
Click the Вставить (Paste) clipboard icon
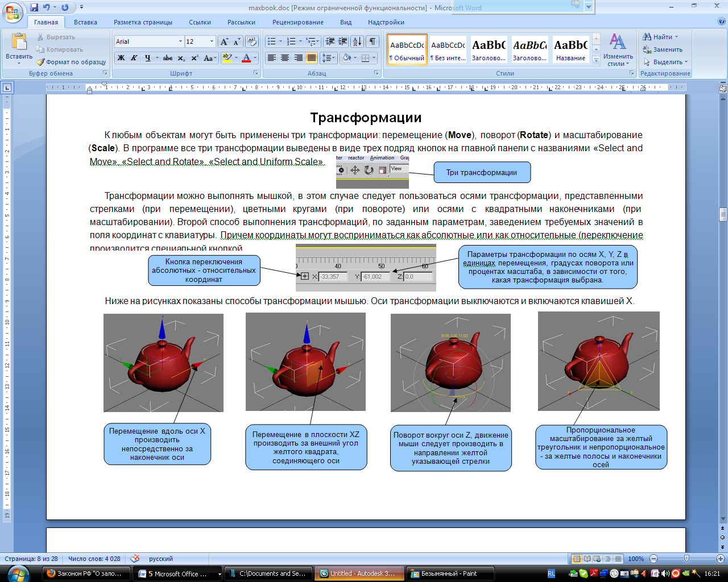(x=19, y=43)
